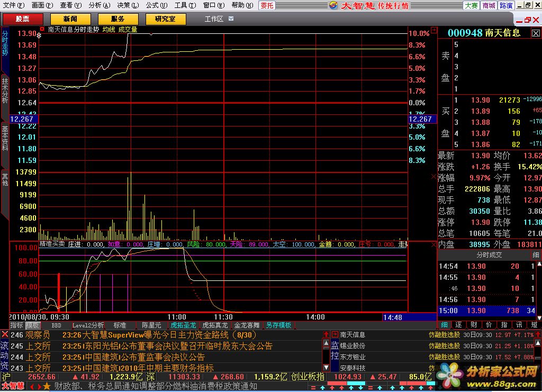
Task: Select 东方钽业 in the monitor list
Action: coord(353,357)
